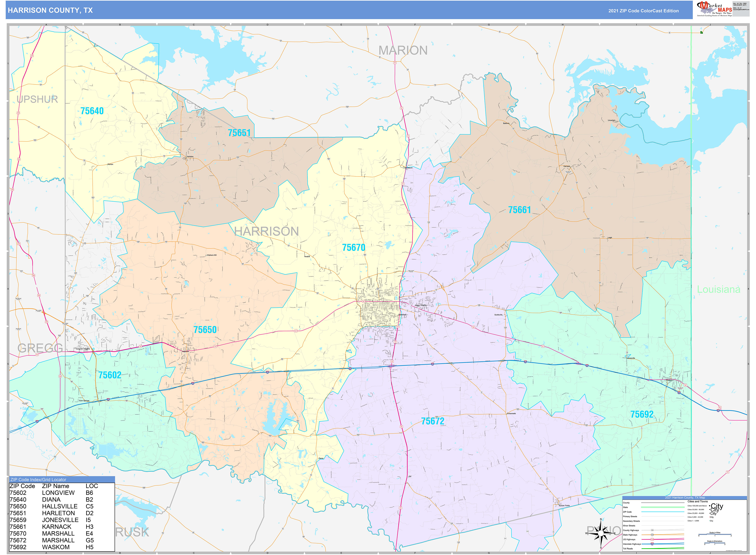Select the 75670 ZIP code label
The image size is (756, 555).
[x=354, y=248]
